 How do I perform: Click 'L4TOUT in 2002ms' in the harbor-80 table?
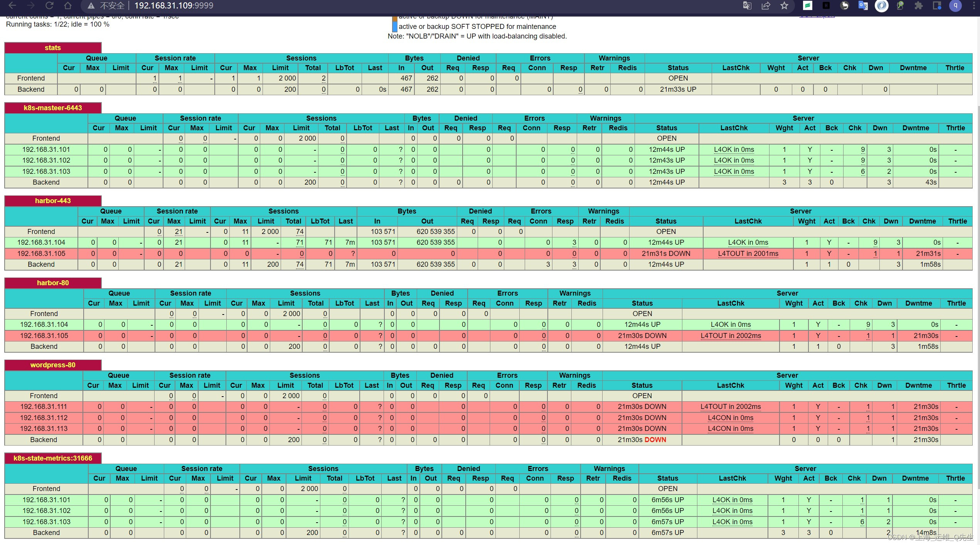731,336
